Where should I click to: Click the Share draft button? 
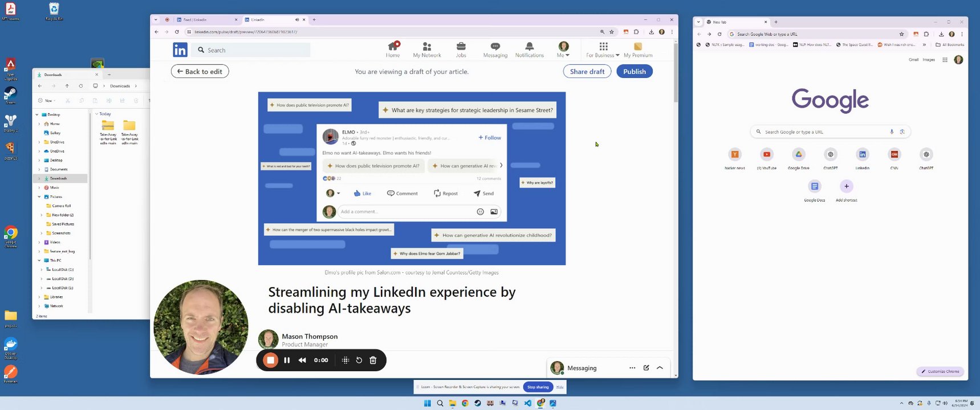[x=587, y=71]
